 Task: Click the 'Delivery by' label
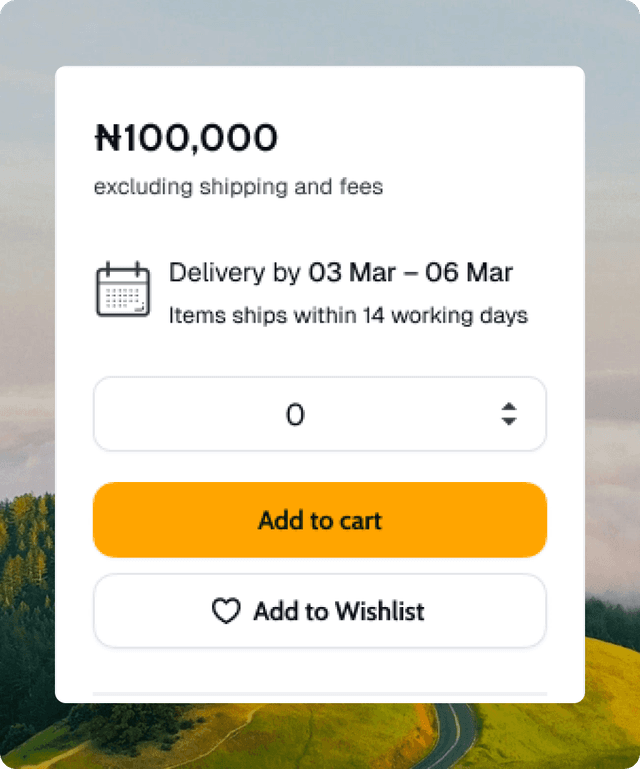(x=234, y=273)
